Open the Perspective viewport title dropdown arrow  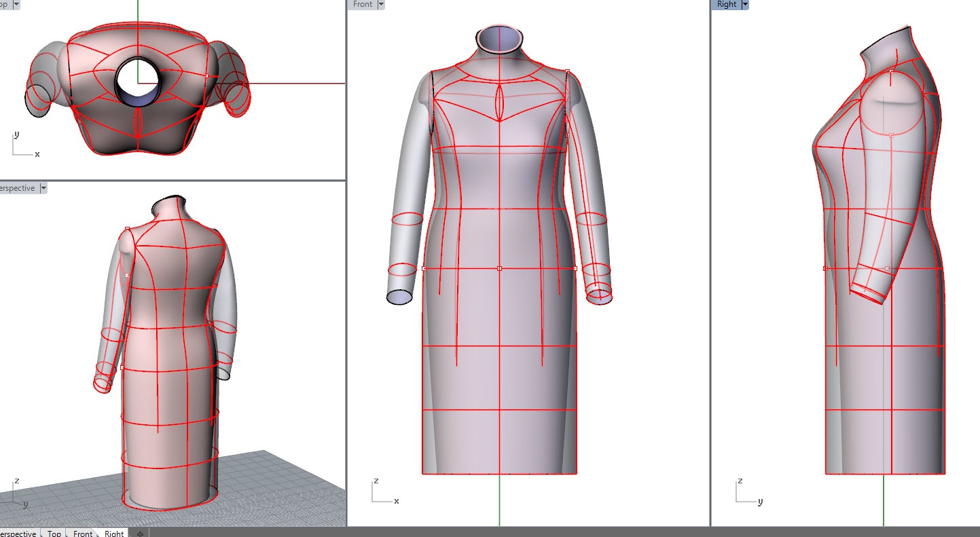tap(43, 188)
